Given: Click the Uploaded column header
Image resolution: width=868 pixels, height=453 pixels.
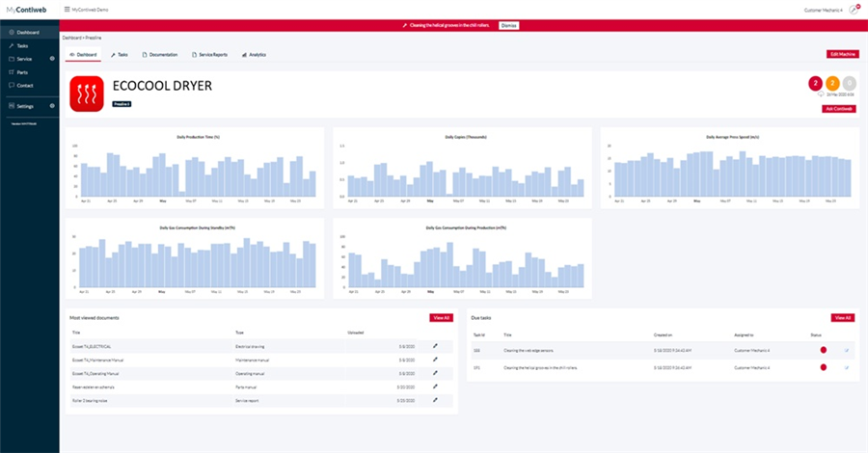Looking at the screenshot, I should 355,333.
